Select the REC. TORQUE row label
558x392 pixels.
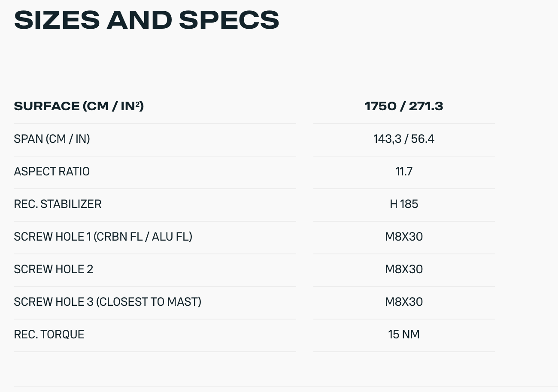(49, 335)
